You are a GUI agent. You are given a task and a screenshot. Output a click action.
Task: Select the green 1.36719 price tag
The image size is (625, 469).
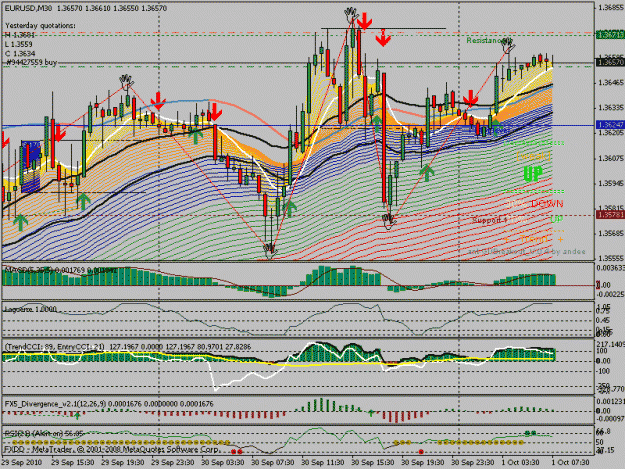click(610, 35)
